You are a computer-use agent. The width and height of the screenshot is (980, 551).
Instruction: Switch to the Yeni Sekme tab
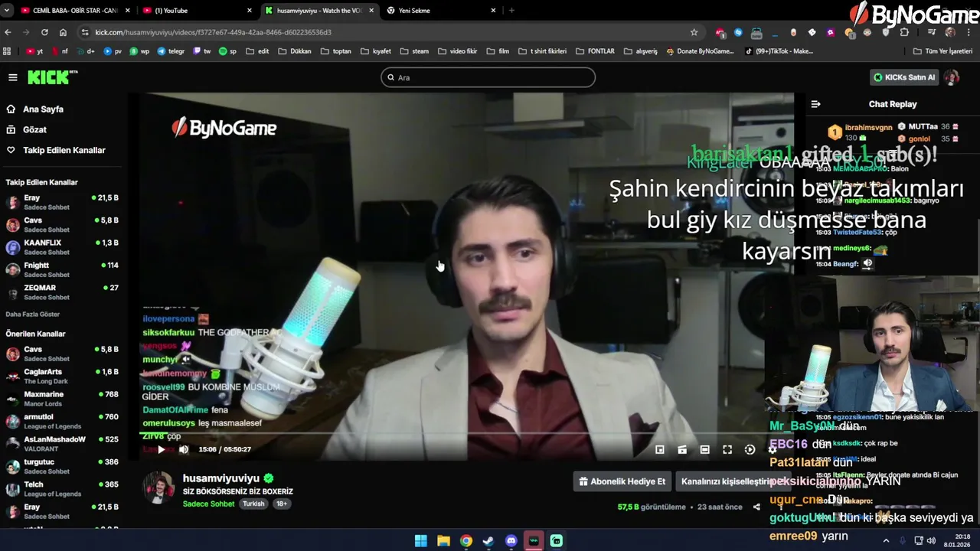coord(442,11)
